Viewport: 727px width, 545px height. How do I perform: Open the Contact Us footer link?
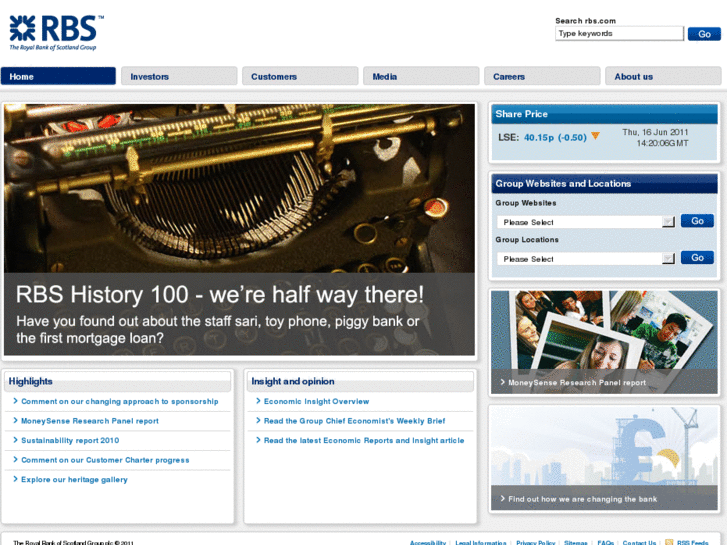coord(639,542)
